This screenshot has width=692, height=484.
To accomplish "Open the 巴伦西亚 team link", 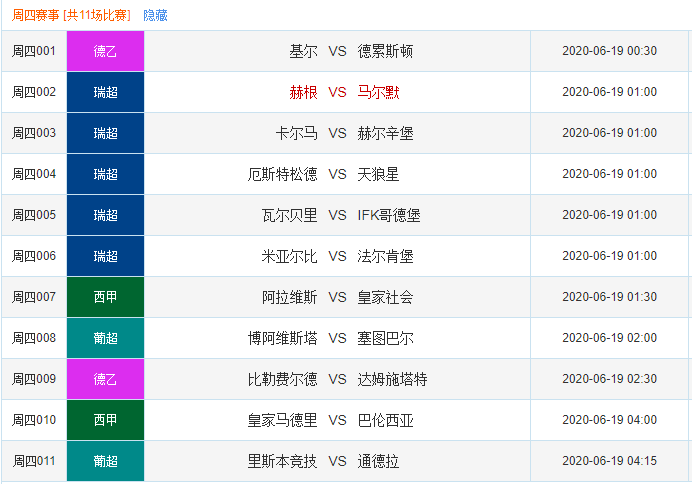I will [385, 420].
